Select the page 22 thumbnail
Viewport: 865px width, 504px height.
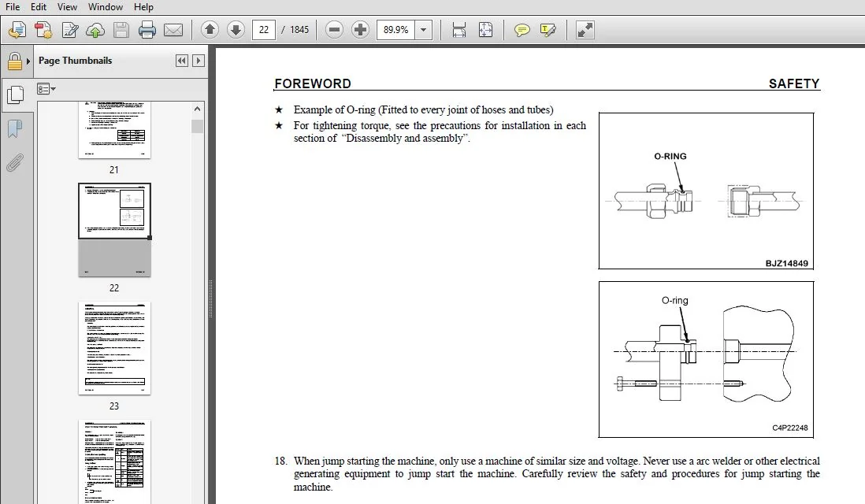(x=114, y=230)
